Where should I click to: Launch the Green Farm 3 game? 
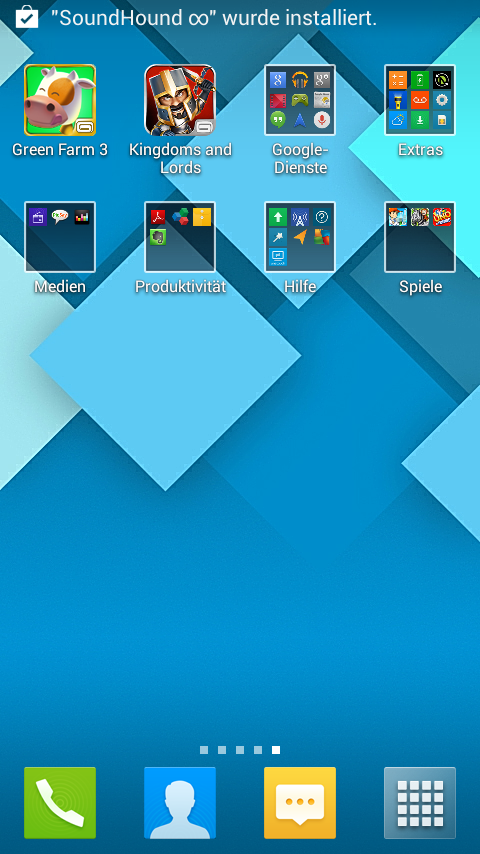(60, 100)
